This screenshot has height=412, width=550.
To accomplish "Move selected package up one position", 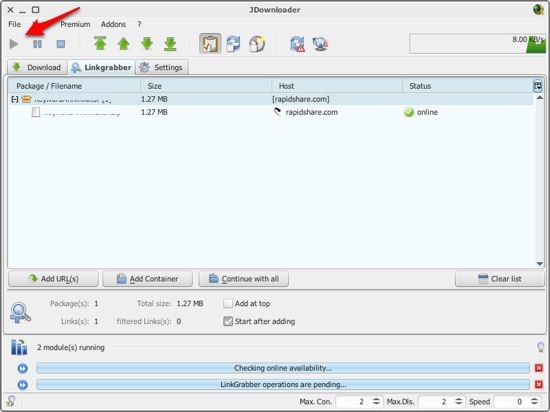I will pyautogui.click(x=123, y=44).
